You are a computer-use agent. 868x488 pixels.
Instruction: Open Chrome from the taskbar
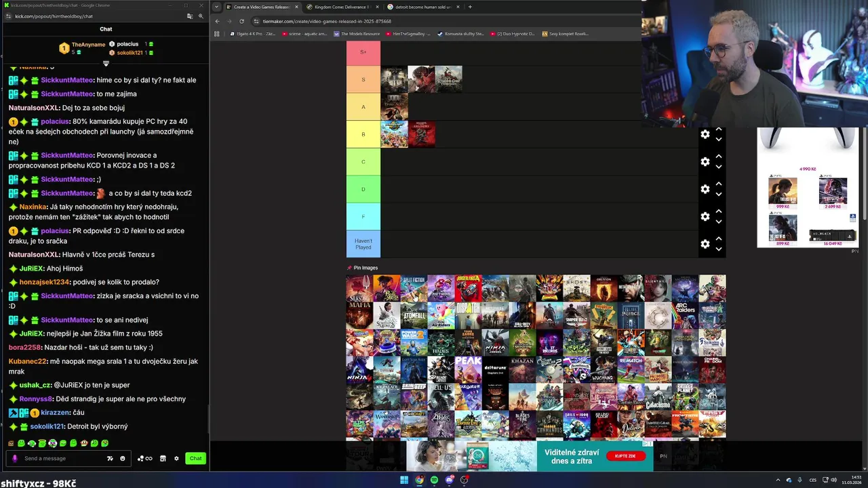(419, 480)
